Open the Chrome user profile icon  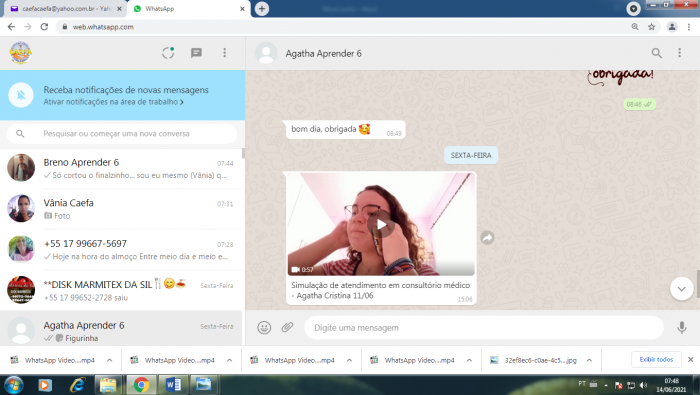tap(672, 27)
